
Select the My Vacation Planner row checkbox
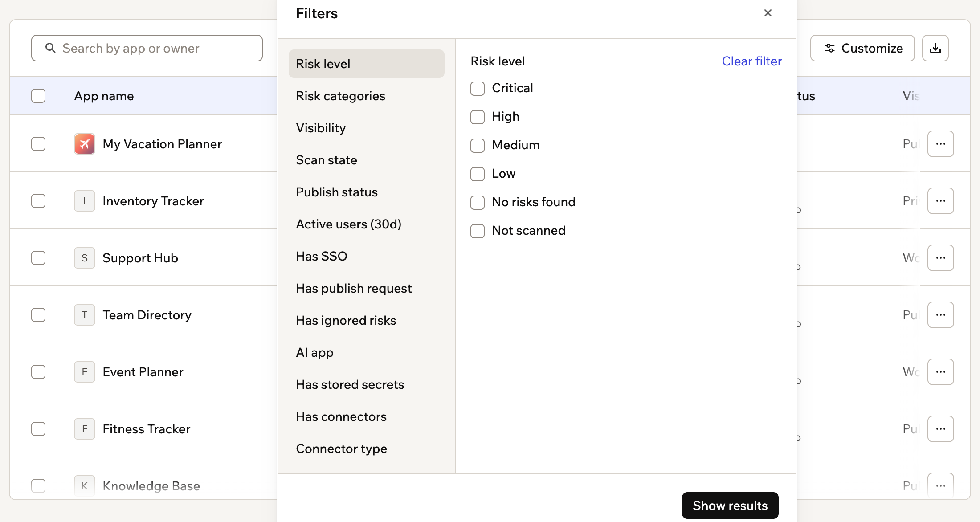click(38, 144)
